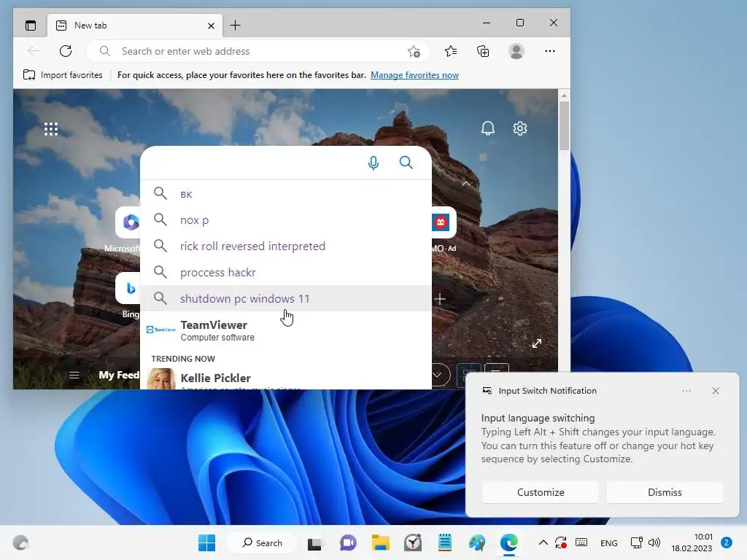Screen dimensions: 747x560
Task: Start voice search with microphone icon
Action: tap(373, 163)
